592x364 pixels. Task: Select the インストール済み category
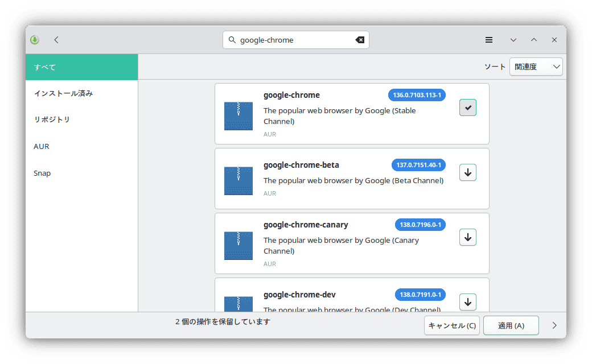coord(82,93)
